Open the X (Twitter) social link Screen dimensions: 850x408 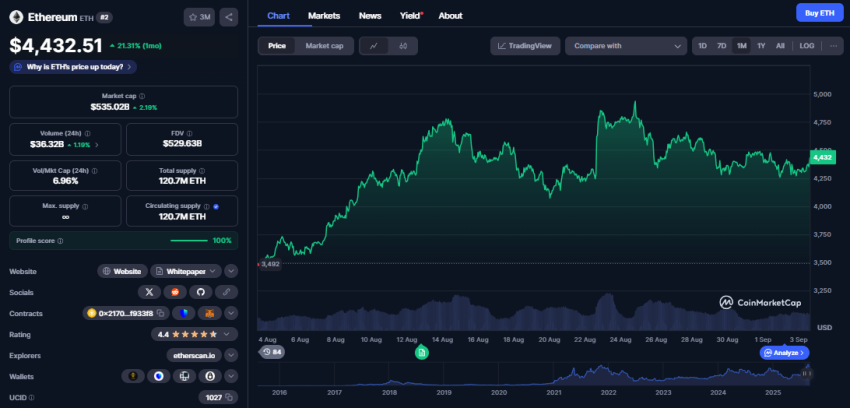tap(149, 292)
